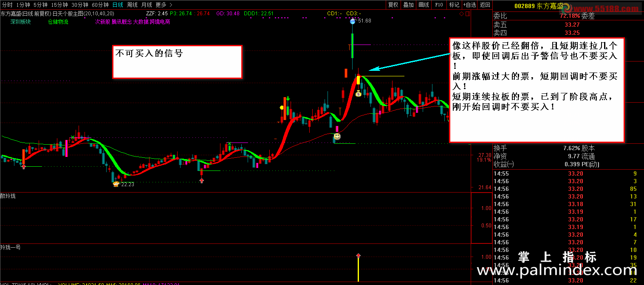Screen dimensions: 644x285
Task: Click the 返回 back button
Action: click(485, 5)
